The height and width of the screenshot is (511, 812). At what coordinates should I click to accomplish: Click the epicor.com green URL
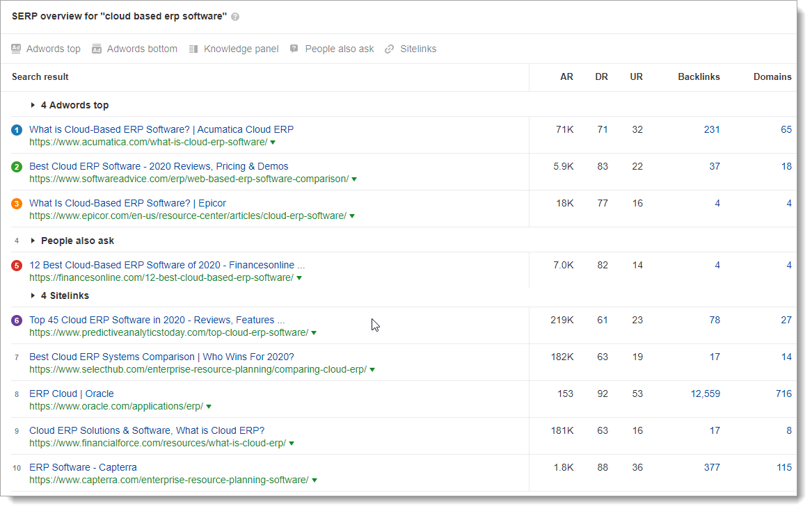point(188,216)
